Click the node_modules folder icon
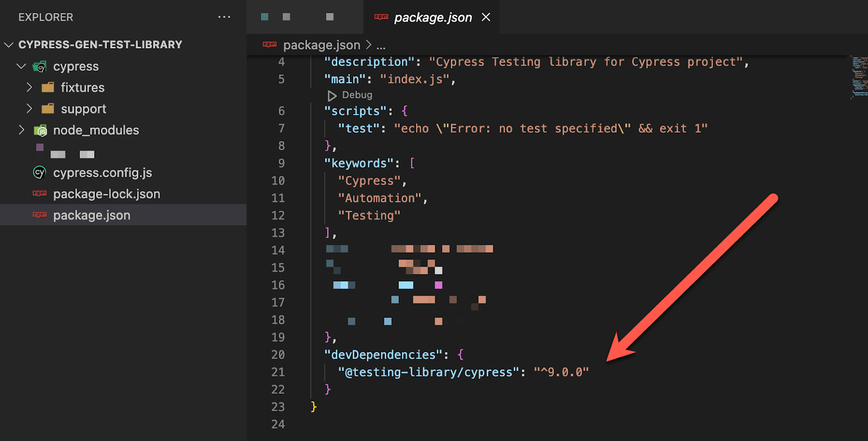Screen dimensions: 868x441 coord(40,130)
